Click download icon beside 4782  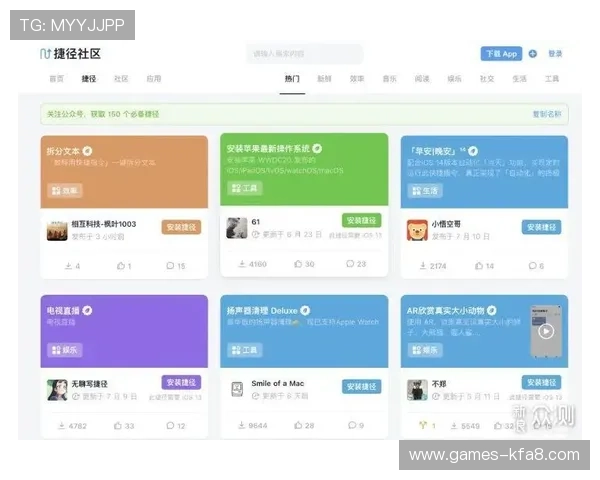(61, 426)
